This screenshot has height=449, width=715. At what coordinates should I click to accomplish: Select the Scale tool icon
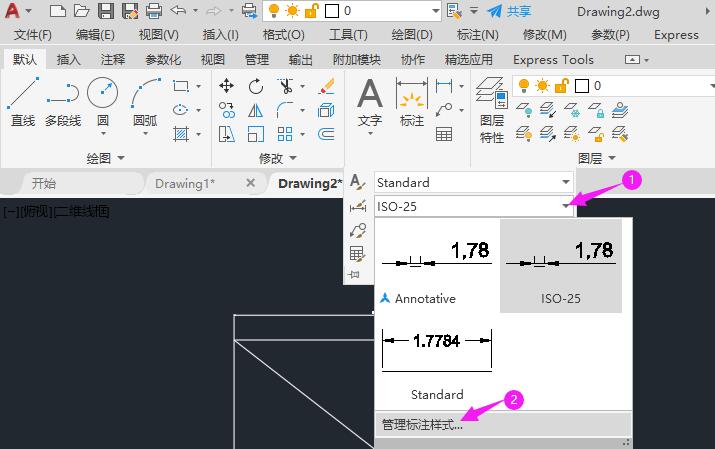(x=256, y=134)
